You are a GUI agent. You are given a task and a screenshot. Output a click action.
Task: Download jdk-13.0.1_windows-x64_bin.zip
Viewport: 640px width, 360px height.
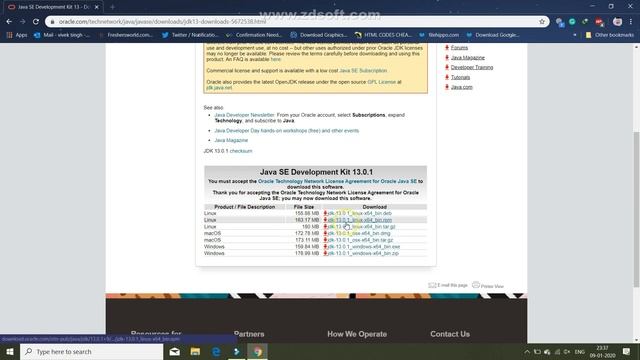(x=363, y=253)
